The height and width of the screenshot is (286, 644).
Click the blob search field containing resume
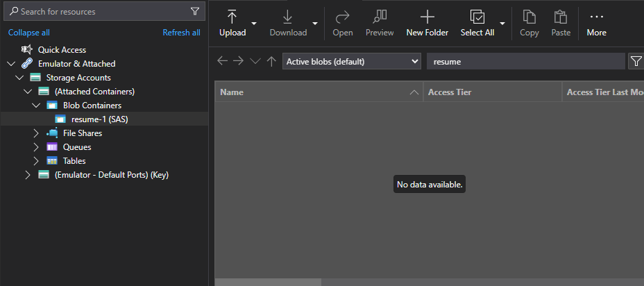[x=525, y=61]
